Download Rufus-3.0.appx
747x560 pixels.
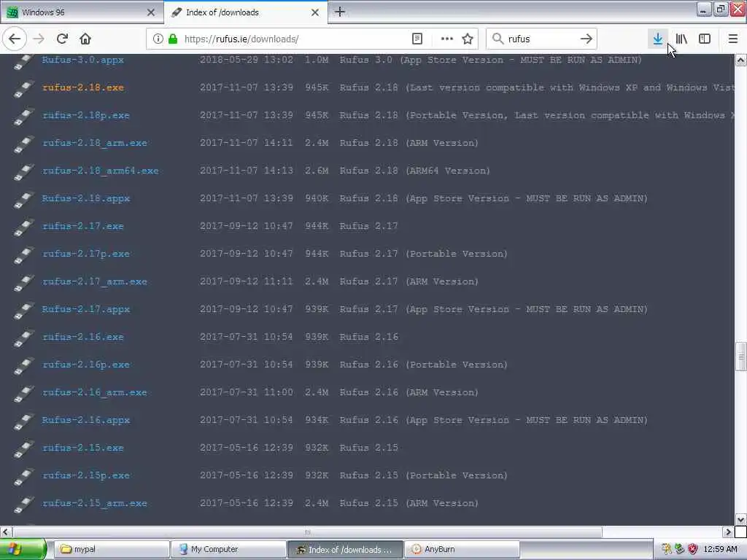pos(83,60)
